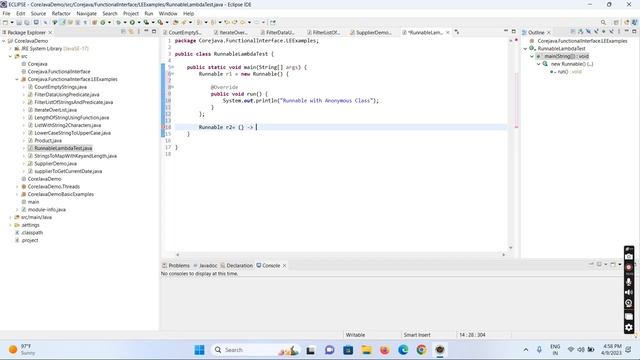Close the Outline view
This screenshot has width=640, height=360.
click(549, 32)
